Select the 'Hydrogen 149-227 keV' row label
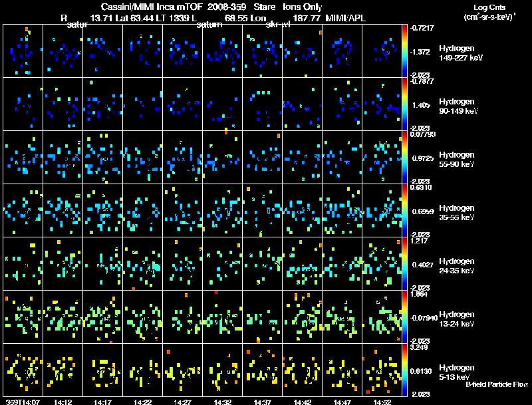532x405 pixels. [x=461, y=53]
